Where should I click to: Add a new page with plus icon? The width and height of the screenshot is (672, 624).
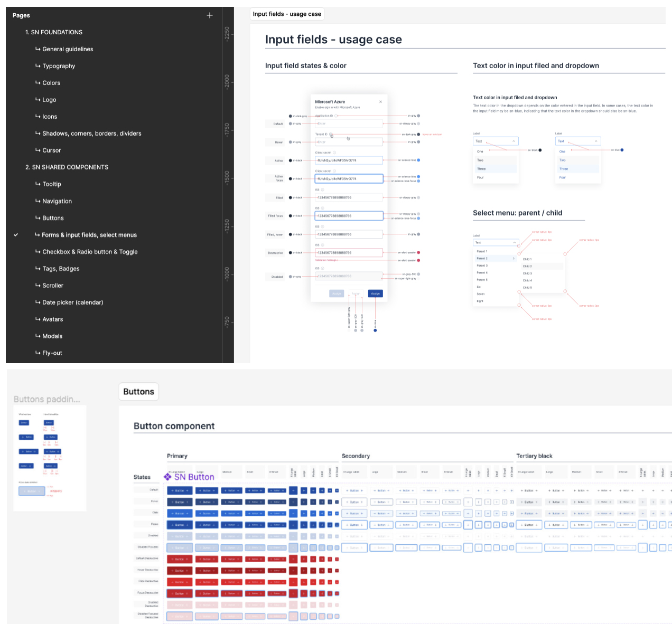210,15
